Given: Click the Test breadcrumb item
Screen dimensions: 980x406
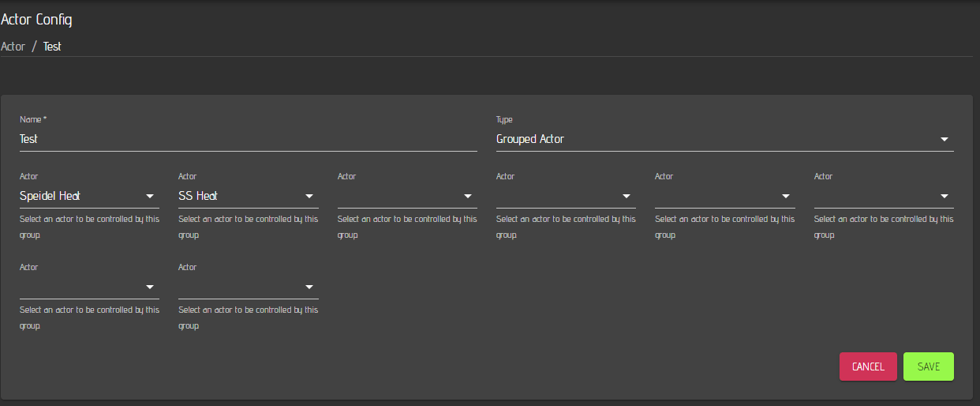Looking at the screenshot, I should pos(52,47).
